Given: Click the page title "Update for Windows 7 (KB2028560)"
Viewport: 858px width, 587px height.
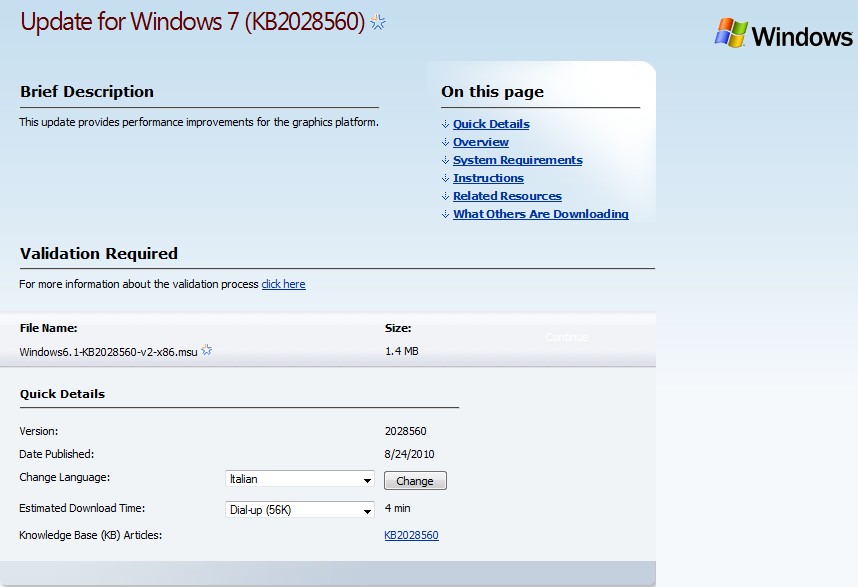Looking at the screenshot, I should pyautogui.click(x=193, y=22).
